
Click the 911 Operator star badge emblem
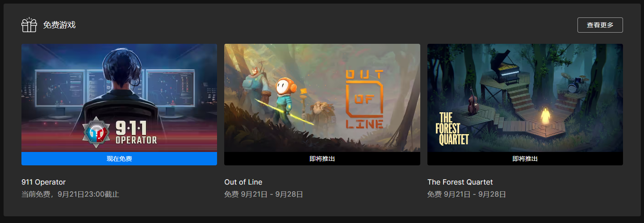point(96,132)
